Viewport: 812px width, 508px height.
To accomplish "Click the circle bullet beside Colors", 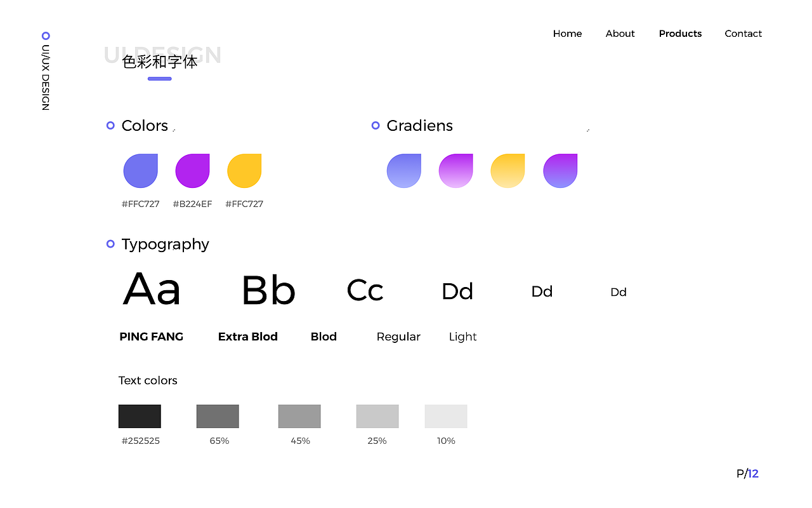I will [110, 126].
